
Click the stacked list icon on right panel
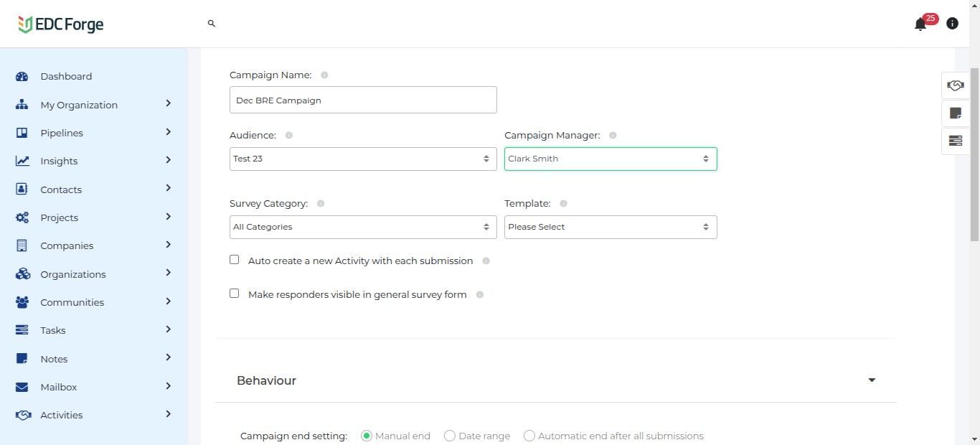[955, 141]
